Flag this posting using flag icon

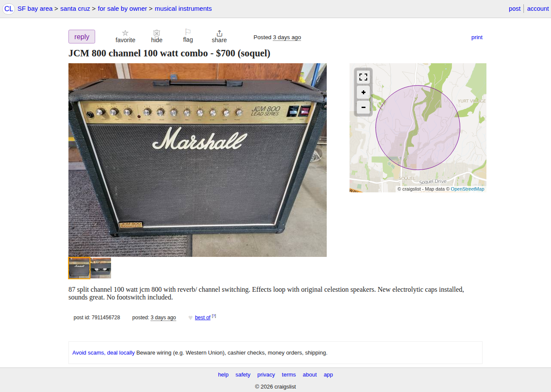[x=188, y=32]
